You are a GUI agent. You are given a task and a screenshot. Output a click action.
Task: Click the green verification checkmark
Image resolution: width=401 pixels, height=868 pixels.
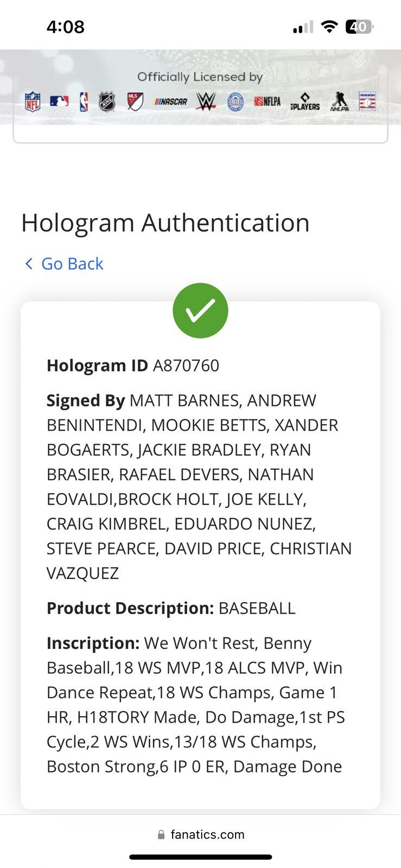pos(200,310)
